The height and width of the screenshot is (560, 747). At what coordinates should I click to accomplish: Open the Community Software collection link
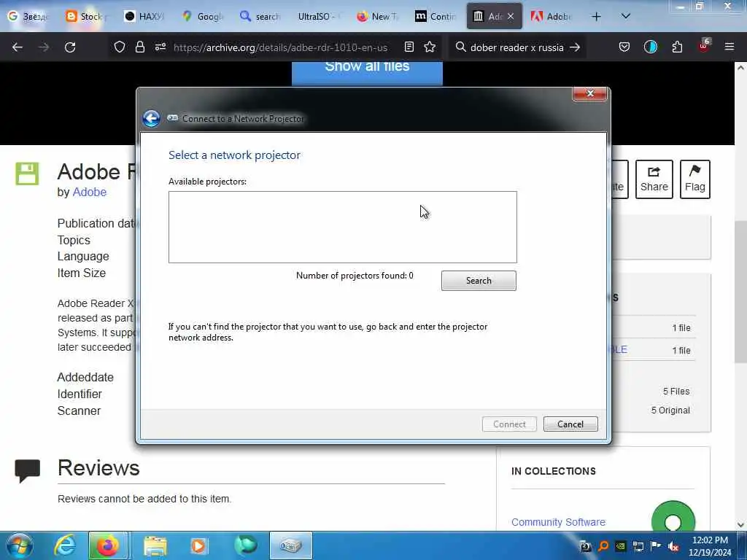(558, 522)
